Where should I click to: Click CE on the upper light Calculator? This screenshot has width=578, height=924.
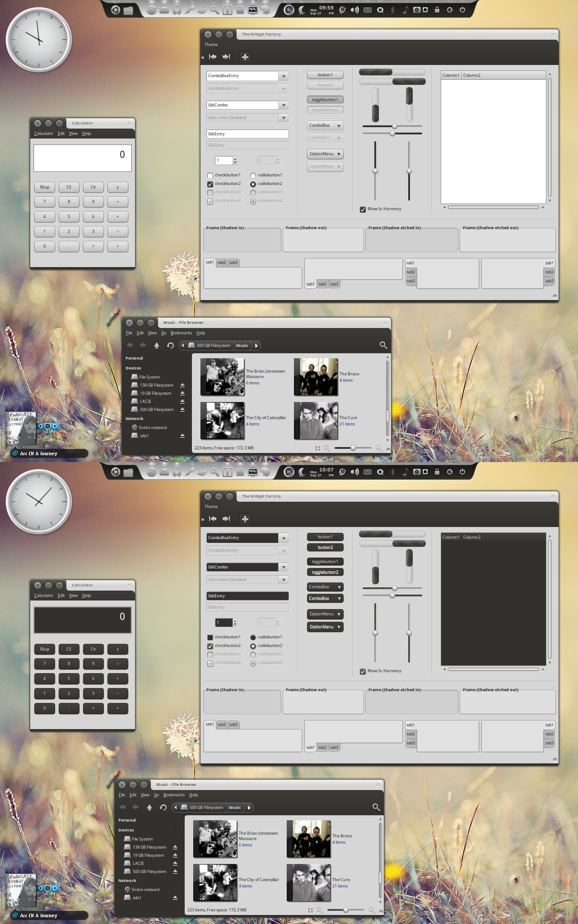pyautogui.click(x=69, y=187)
